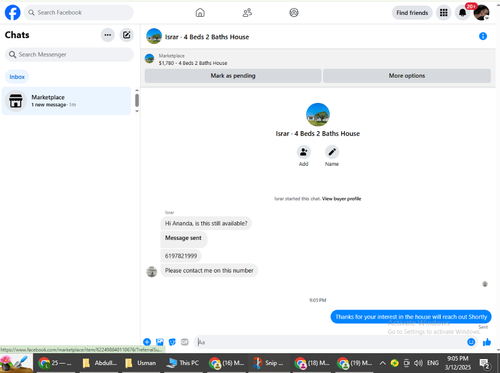Open View buyer profile link
This screenshot has width=500, height=373.
coord(341,199)
